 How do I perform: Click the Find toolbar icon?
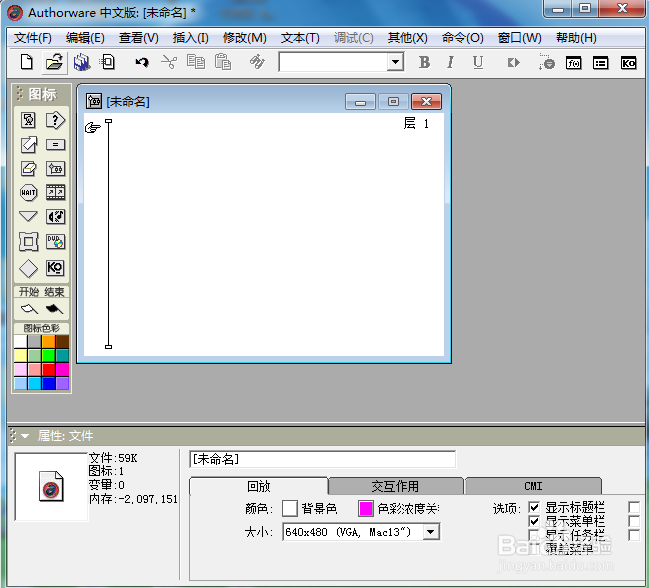click(257, 62)
